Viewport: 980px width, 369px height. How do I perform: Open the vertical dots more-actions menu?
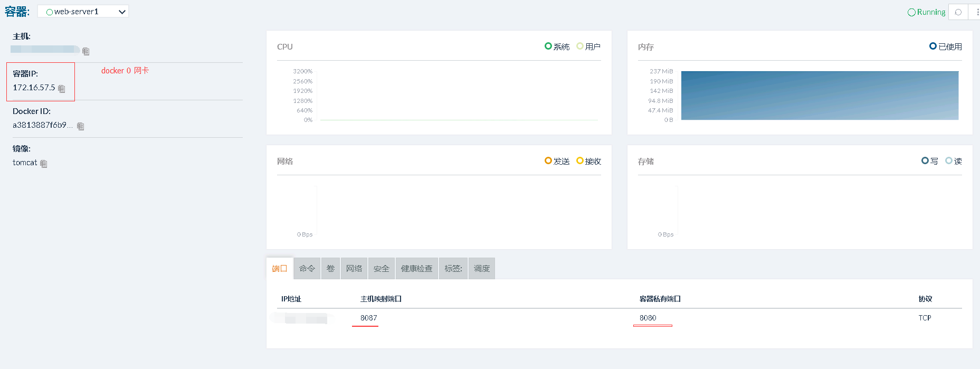[x=976, y=12]
